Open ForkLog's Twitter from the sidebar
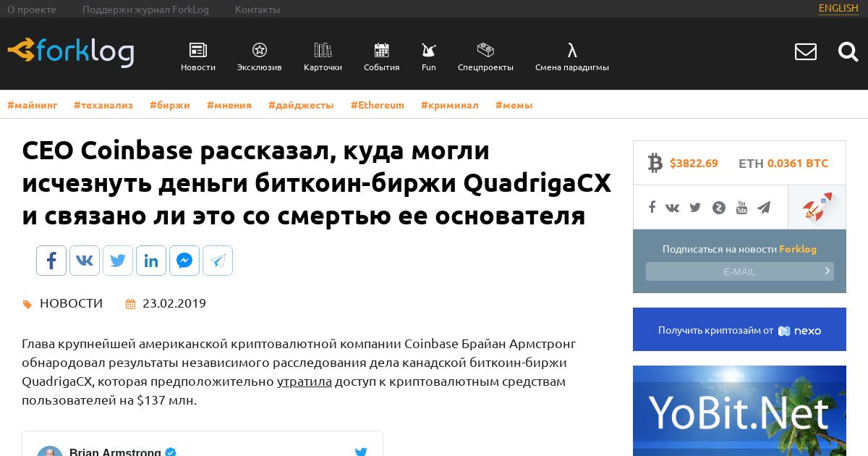Screen dimensions: 868x456 tap(695, 208)
